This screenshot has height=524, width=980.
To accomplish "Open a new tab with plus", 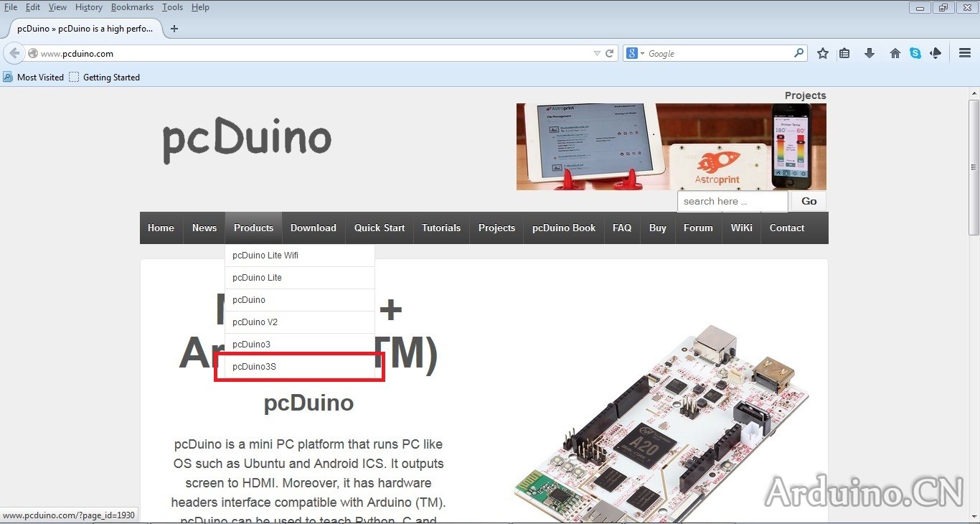I will point(174,29).
